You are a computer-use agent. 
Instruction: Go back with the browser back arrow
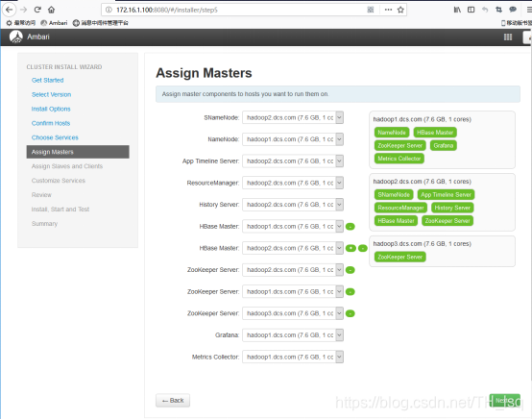10,10
